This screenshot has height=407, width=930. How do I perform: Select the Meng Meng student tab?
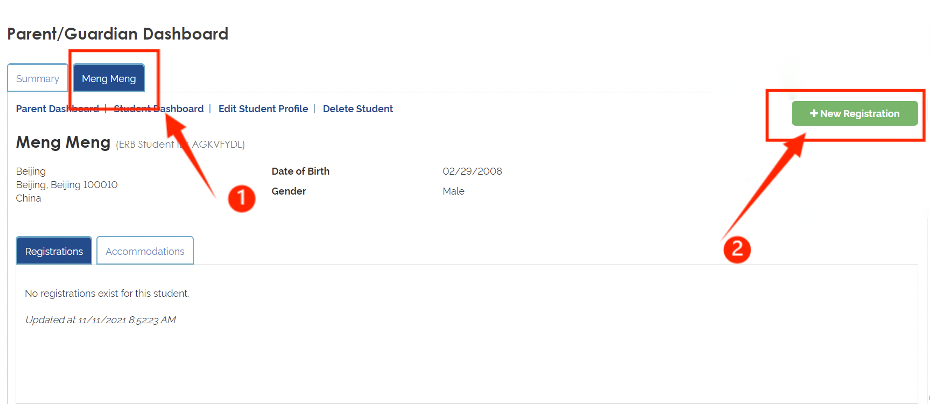(109, 78)
